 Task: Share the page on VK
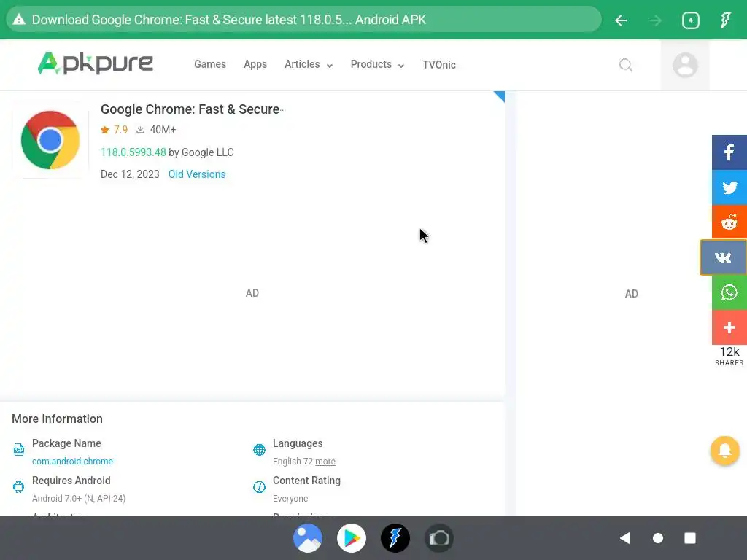point(723,257)
